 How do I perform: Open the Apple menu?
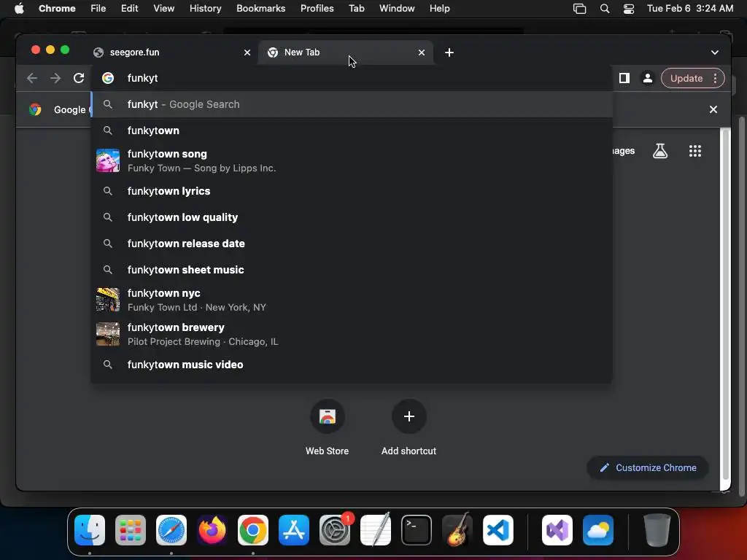coord(19,9)
